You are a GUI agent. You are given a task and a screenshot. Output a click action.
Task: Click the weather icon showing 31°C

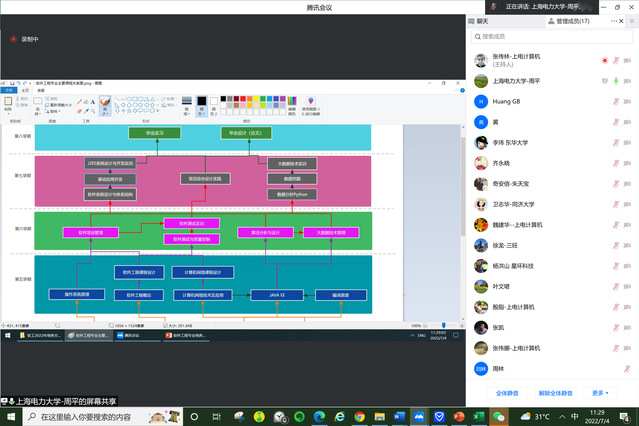(527, 416)
